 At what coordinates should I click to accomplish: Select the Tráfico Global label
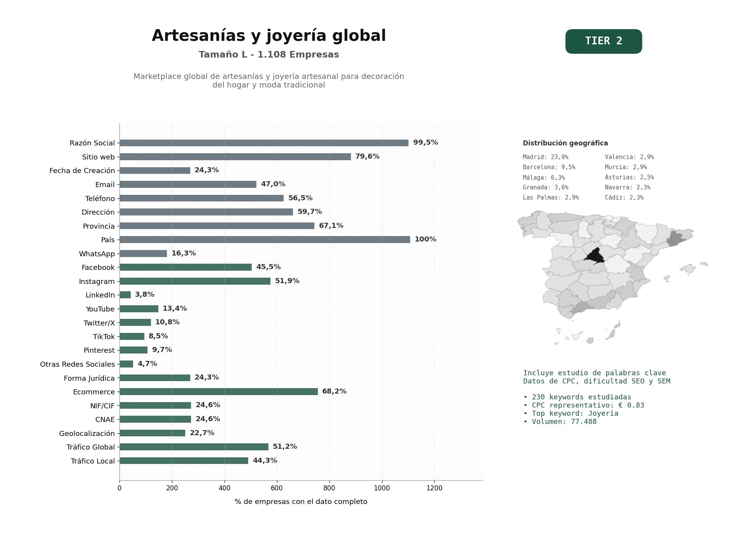(x=91, y=447)
